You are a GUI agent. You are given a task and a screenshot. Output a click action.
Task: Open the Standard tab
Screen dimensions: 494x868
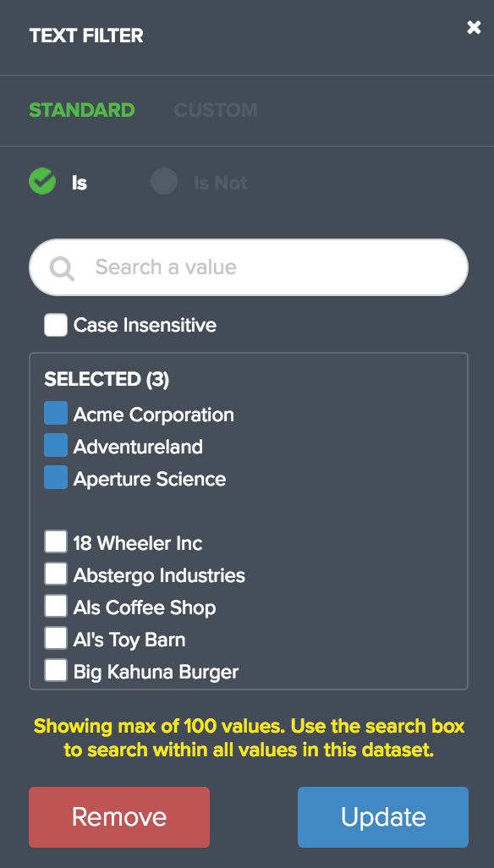click(x=82, y=110)
